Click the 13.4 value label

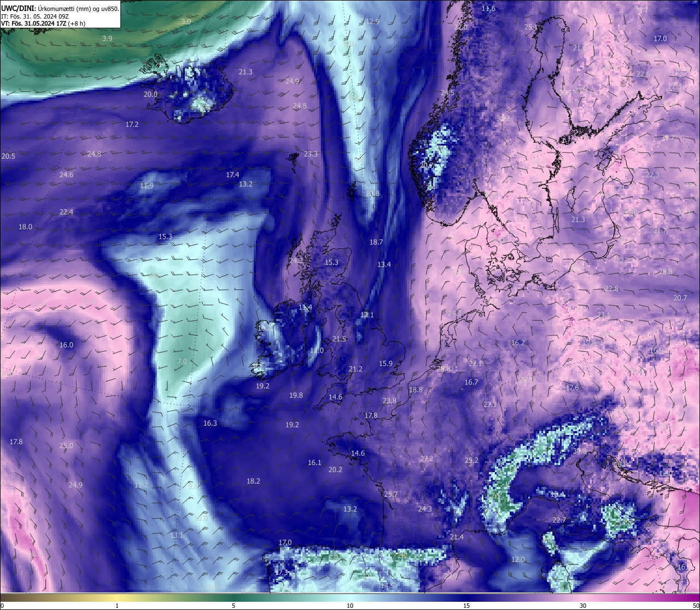click(384, 264)
